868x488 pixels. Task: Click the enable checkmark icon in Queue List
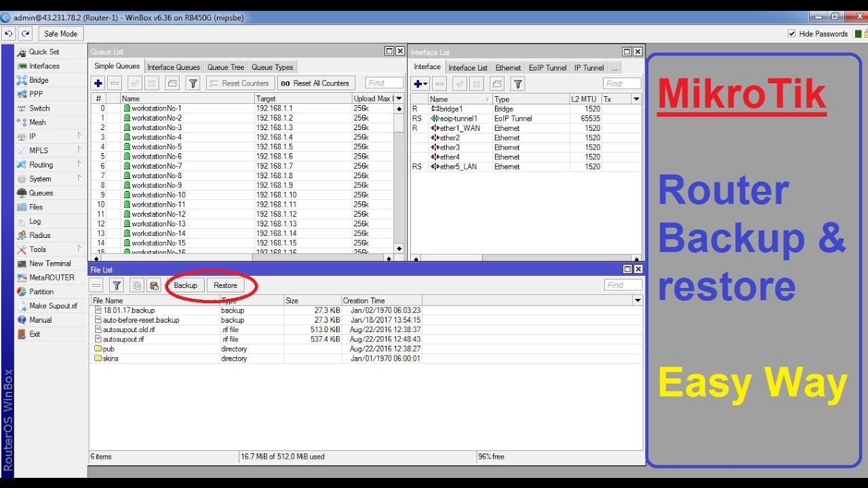point(135,83)
